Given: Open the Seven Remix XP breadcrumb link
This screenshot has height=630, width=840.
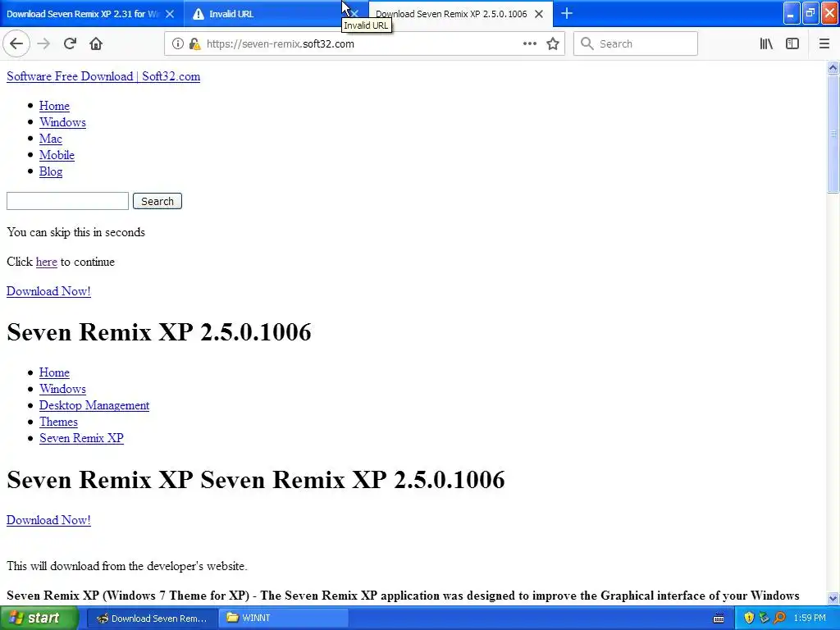Looking at the screenshot, I should pyautogui.click(x=81, y=438).
